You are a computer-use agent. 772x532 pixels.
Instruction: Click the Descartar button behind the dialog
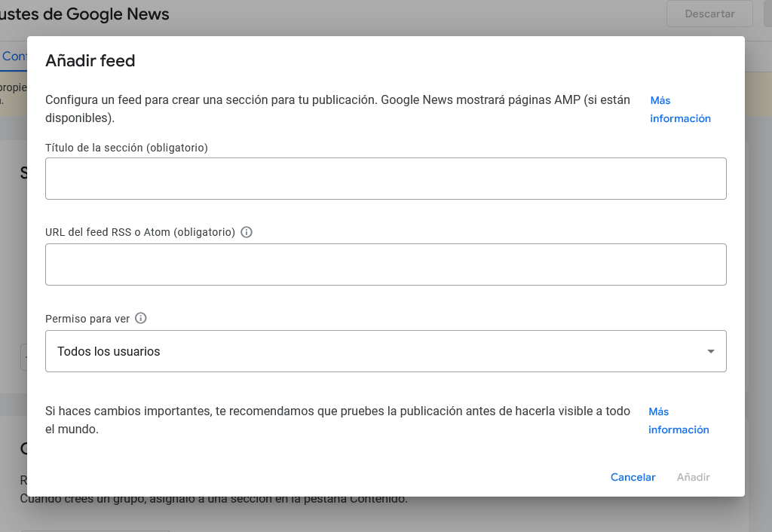point(709,14)
